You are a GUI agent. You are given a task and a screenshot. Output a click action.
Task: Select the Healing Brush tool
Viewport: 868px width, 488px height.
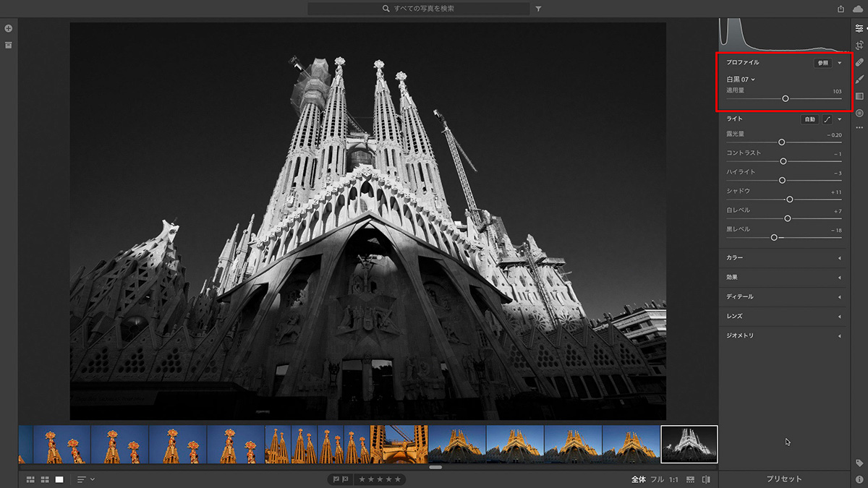click(x=859, y=62)
